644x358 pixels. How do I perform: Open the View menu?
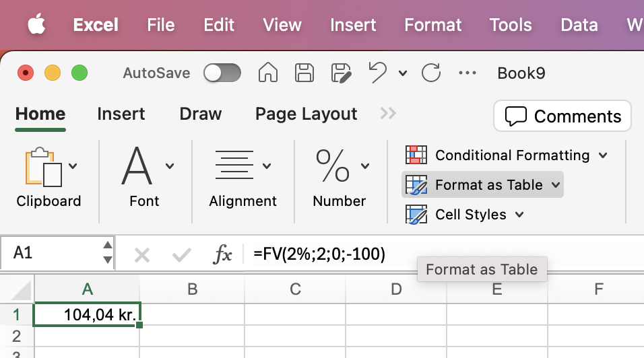point(282,25)
